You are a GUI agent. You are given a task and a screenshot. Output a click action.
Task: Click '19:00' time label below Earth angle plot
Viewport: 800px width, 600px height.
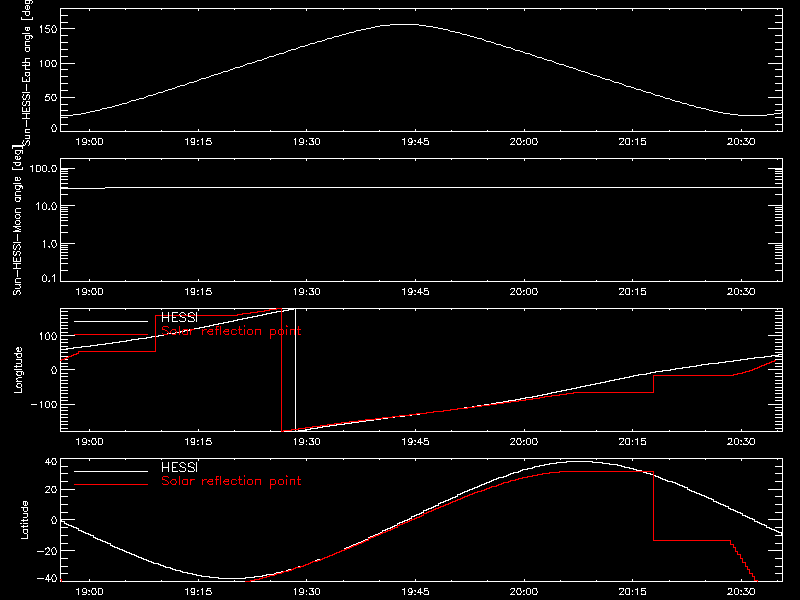click(89, 142)
